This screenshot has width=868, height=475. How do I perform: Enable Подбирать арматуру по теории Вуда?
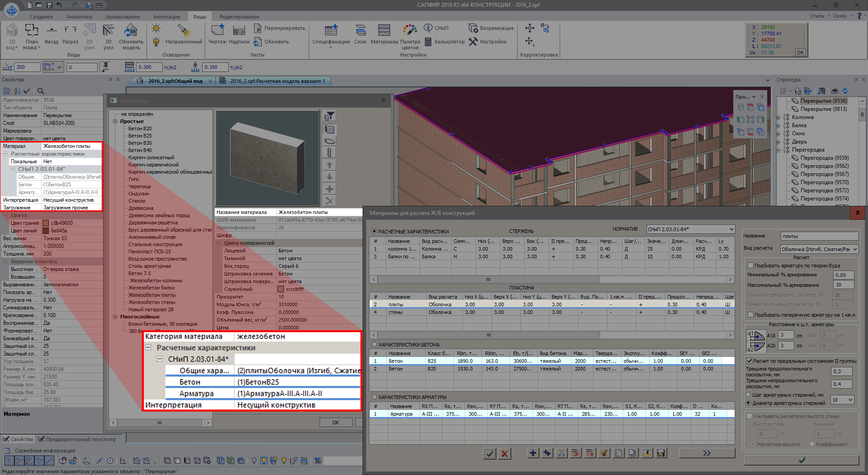[x=751, y=266]
